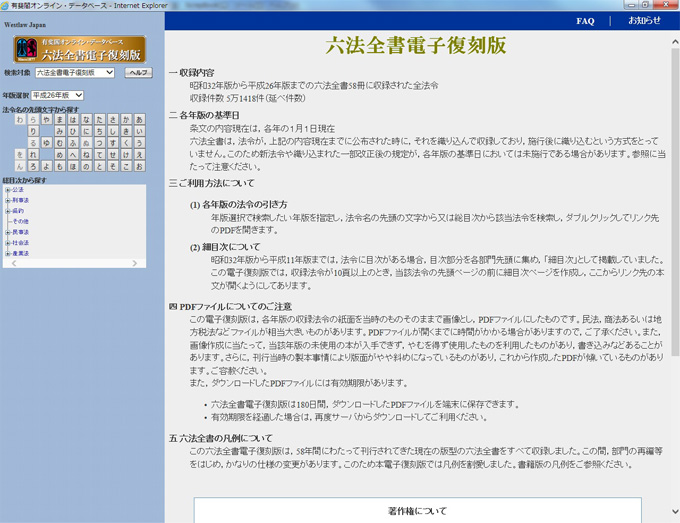Expand the 民事法 tree node
This screenshot has width=680, height=523.
pyautogui.click(x=7, y=232)
